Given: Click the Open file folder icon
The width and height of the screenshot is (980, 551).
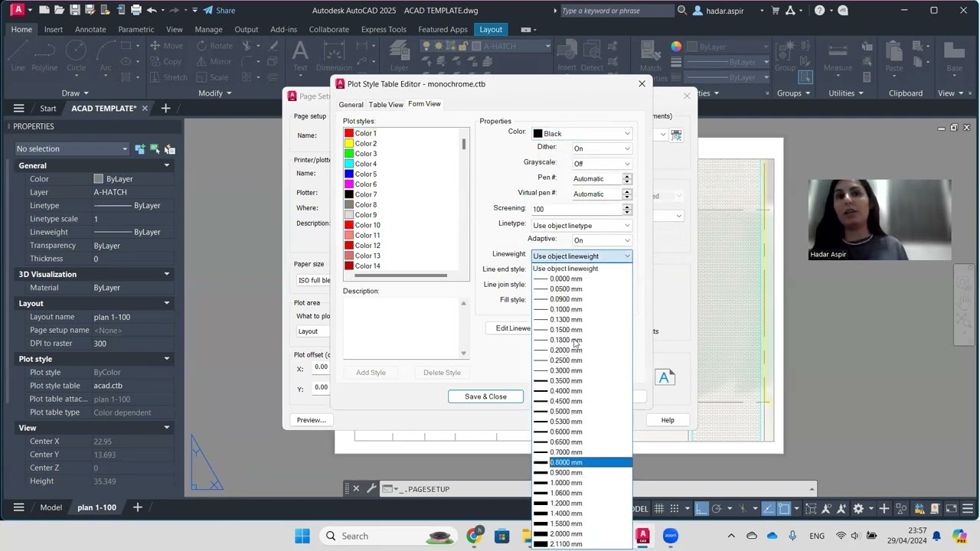Looking at the screenshot, I should pos(60,10).
